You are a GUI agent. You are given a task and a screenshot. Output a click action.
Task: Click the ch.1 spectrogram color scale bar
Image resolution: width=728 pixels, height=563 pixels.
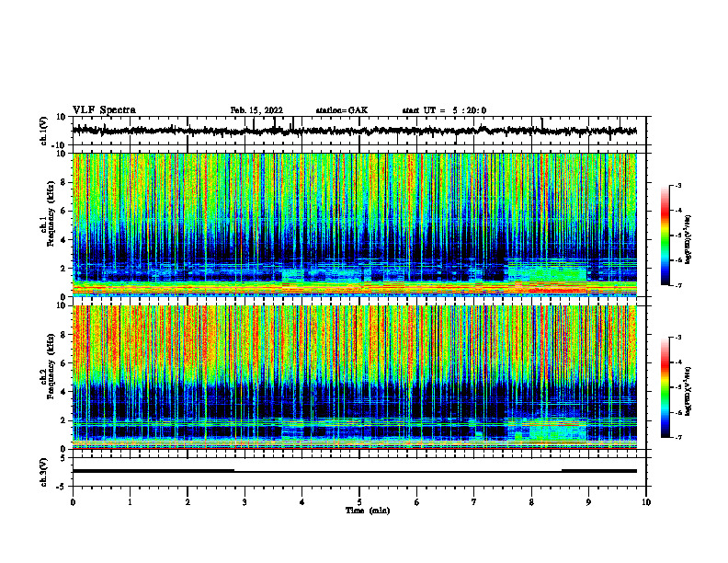[x=665, y=236]
